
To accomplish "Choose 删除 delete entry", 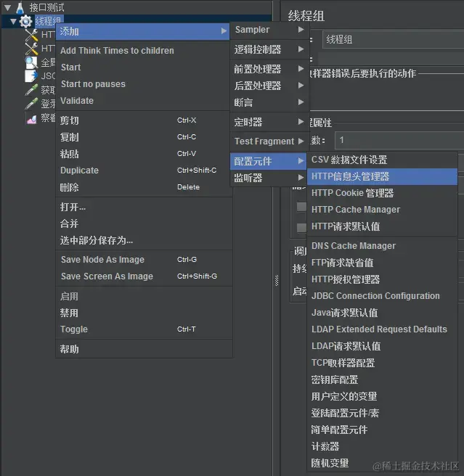I will point(144,187).
